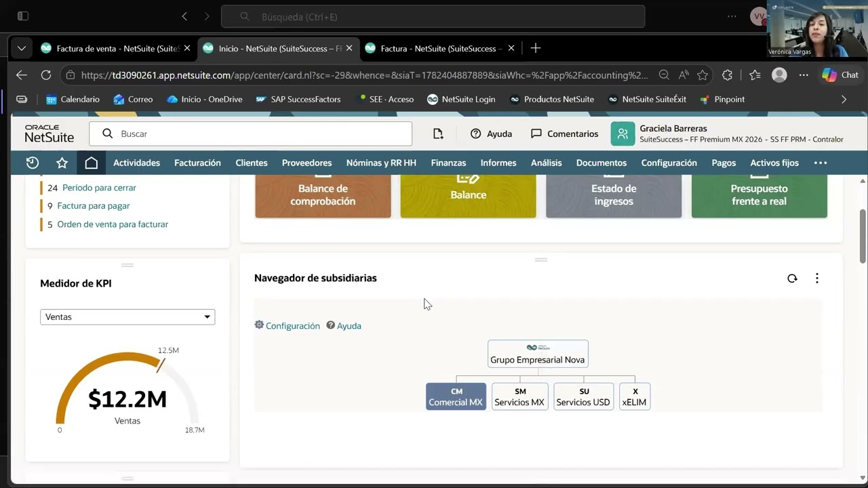Open the NetSuite Login bookmark
Screen dimensions: 868x488
point(461,99)
